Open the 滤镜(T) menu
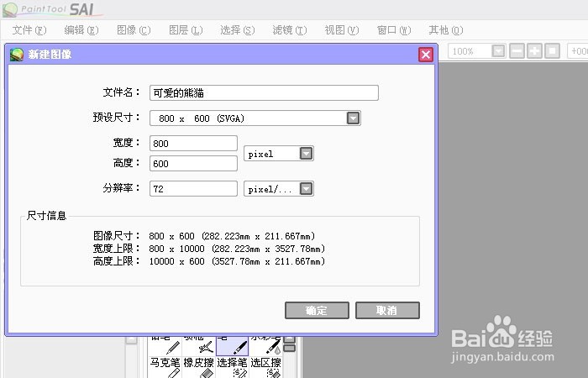Image resolution: width=588 pixels, height=378 pixels. [290, 30]
